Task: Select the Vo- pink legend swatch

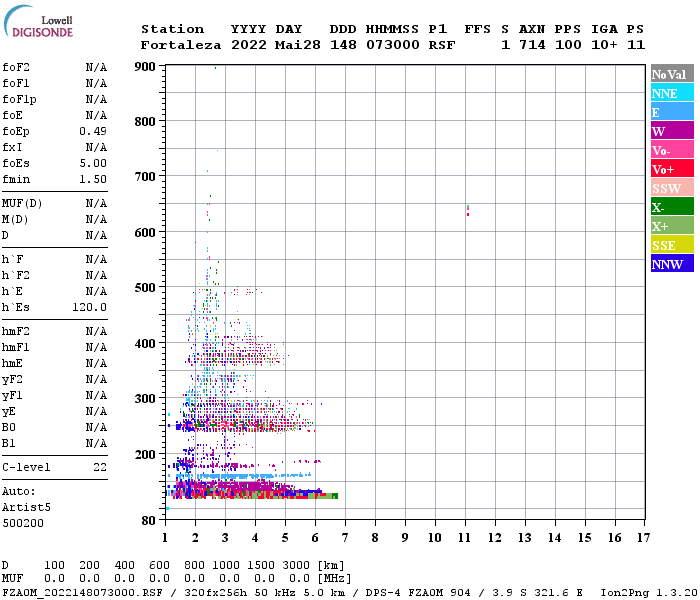Action: point(672,150)
